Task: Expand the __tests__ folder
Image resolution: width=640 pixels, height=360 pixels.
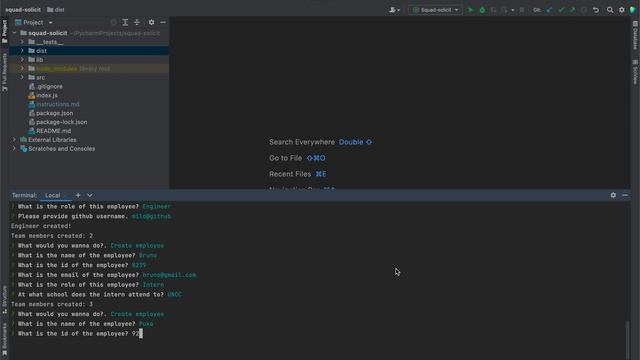Action: point(22,42)
